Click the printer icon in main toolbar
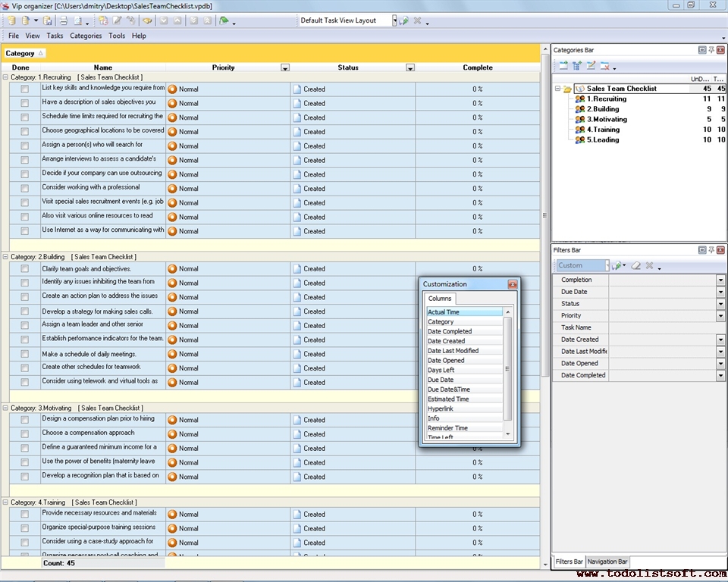Image resolution: width=728 pixels, height=582 pixels. coord(64,20)
